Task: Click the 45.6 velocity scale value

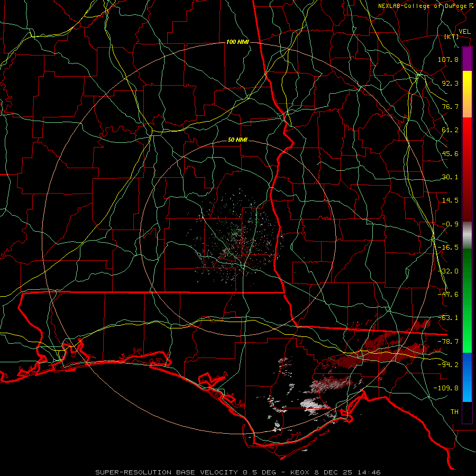Action: 450,153
